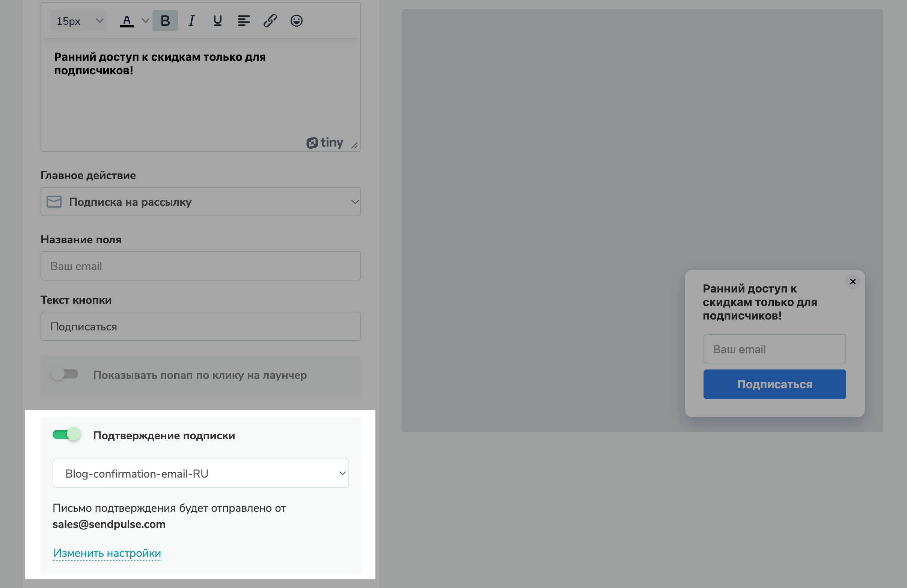Open the text color swatch
This screenshot has width=907, height=588.
coord(127,21)
